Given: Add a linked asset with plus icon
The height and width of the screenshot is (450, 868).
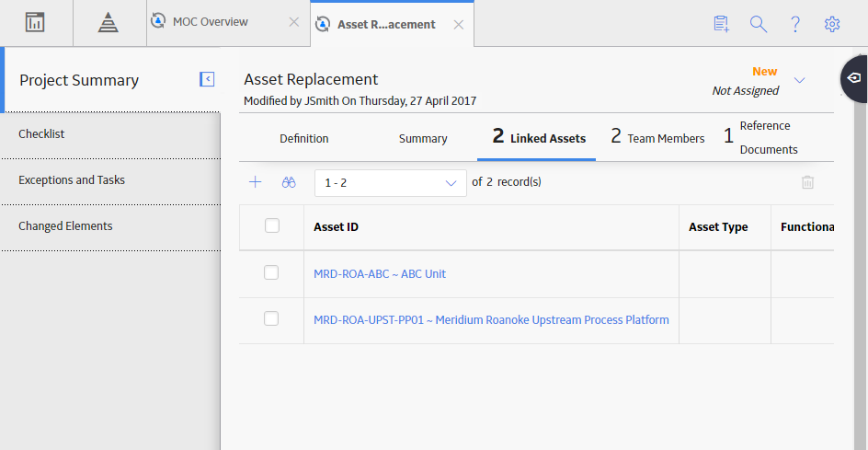Looking at the screenshot, I should coord(256,182).
